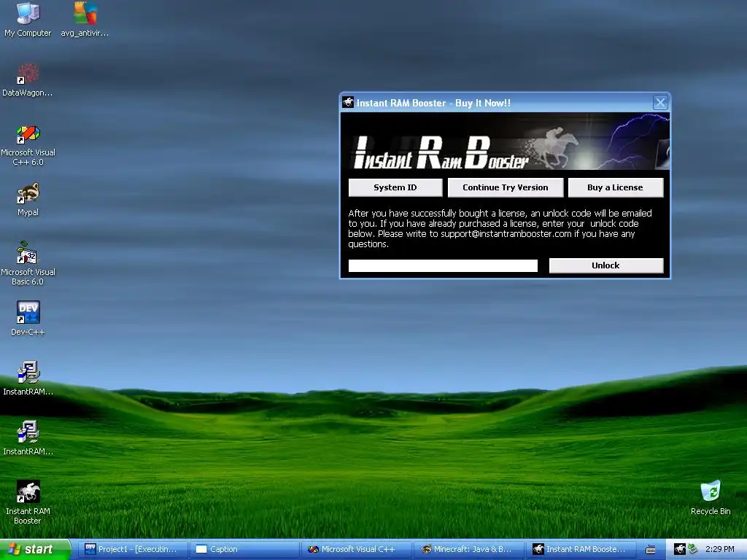Image resolution: width=747 pixels, height=560 pixels.
Task: Switch to Instant RAM Booster taskbar button
Action: coord(580,550)
